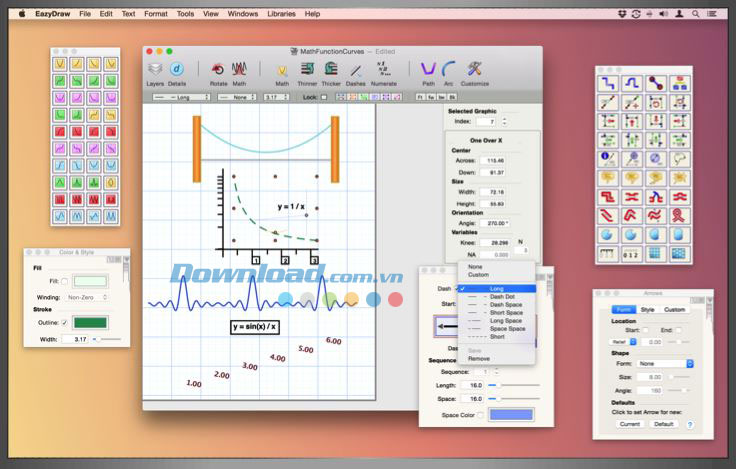
Task: Enable the Space Color checkbox
Action: pyautogui.click(x=479, y=415)
